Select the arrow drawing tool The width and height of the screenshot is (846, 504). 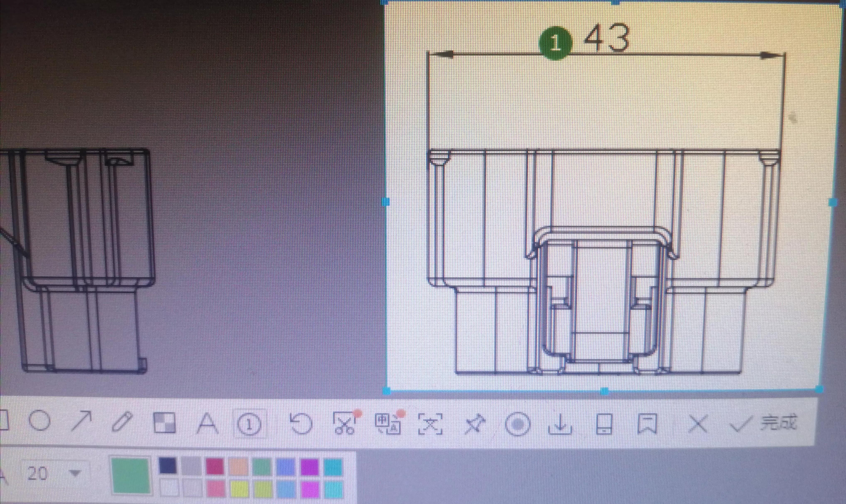(81, 421)
